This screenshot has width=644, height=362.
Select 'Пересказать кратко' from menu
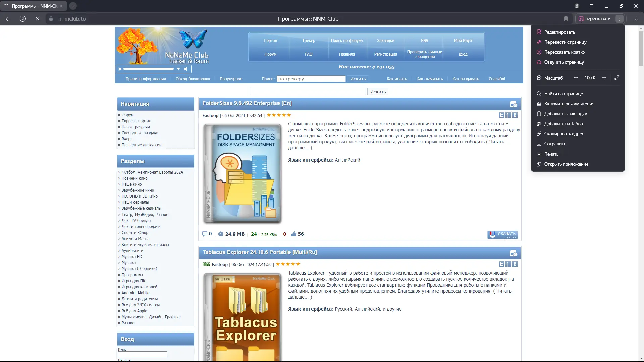coord(564,52)
